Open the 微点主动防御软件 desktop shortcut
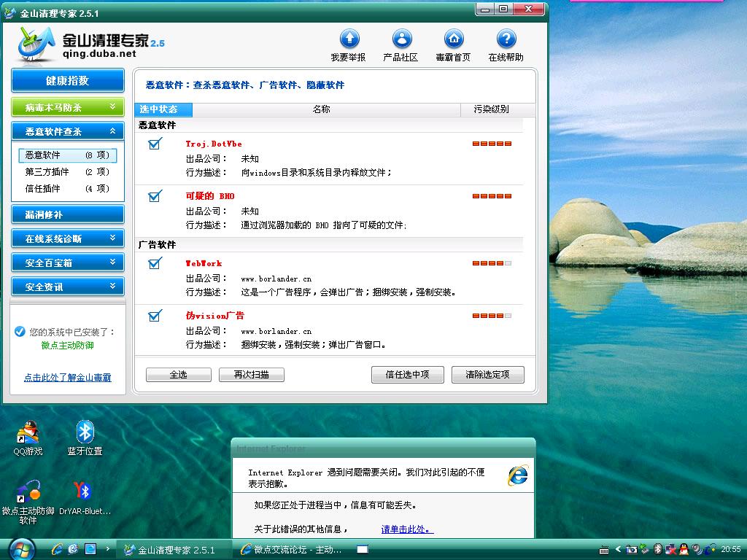747x560 pixels. pos(28,502)
